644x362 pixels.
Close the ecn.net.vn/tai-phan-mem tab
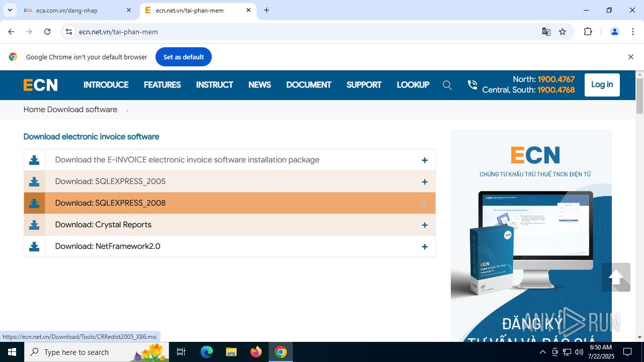[249, 10]
